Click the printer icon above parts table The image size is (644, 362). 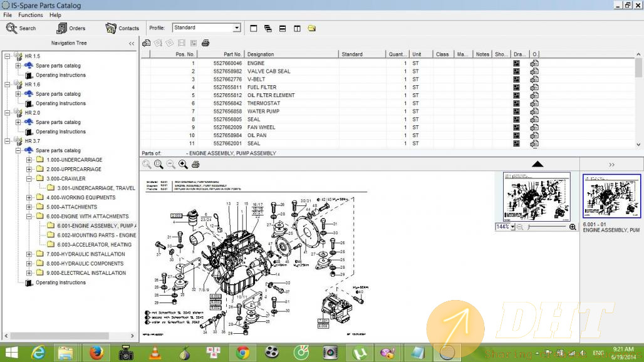point(205,43)
